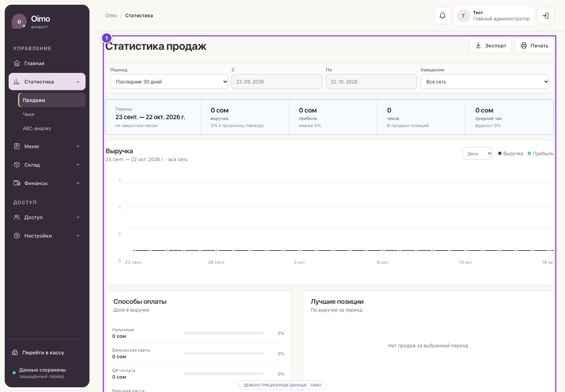This screenshot has height=392, width=565.
Task: Click the home icon beside Главная
Action: point(17,63)
